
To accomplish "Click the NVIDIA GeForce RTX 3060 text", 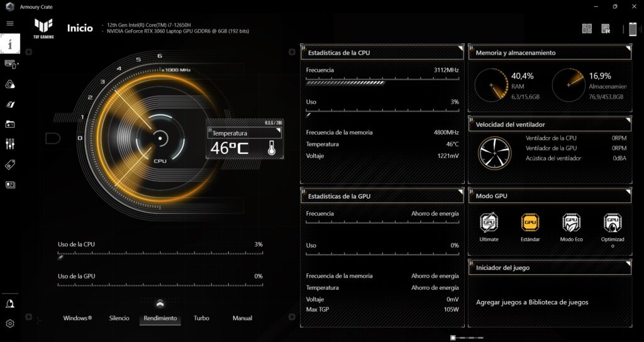I will [x=177, y=31].
